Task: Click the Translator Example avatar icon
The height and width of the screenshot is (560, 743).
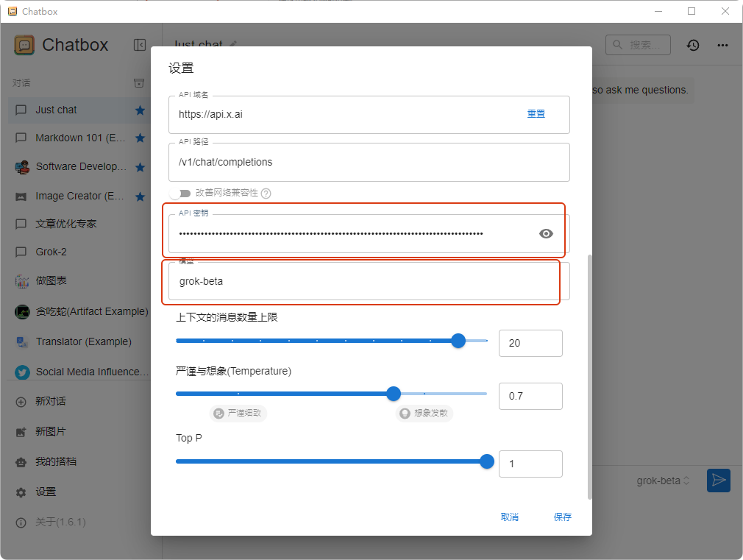Action: [x=22, y=342]
